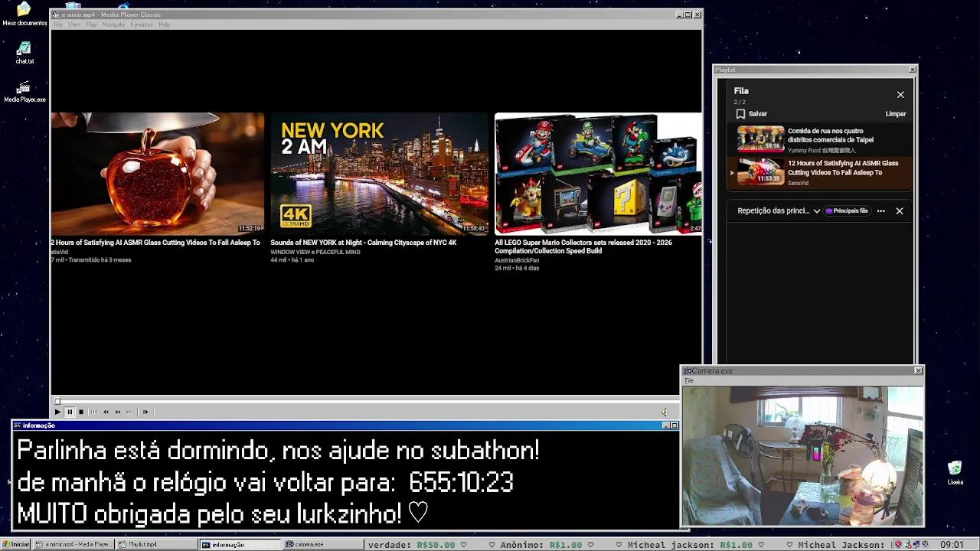Viewport: 980px width, 551px height.
Task: Open the View menu in Media Player Classic
Action: 74,24
